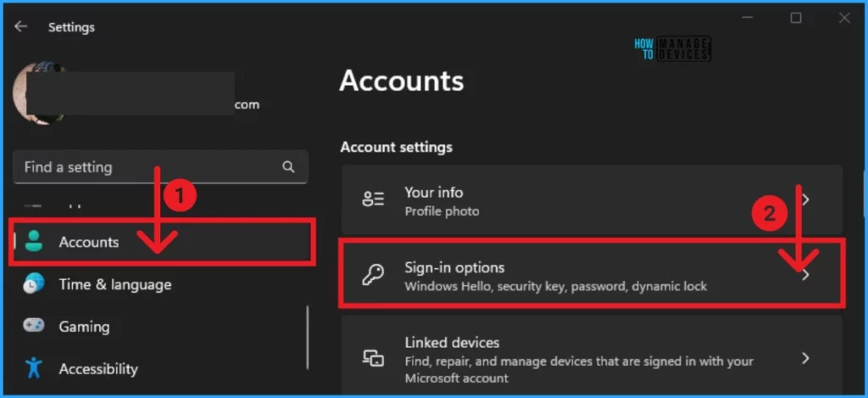Image resolution: width=868 pixels, height=398 pixels.
Task: Select the Accounts person icon in sidebar
Action: pos(34,241)
